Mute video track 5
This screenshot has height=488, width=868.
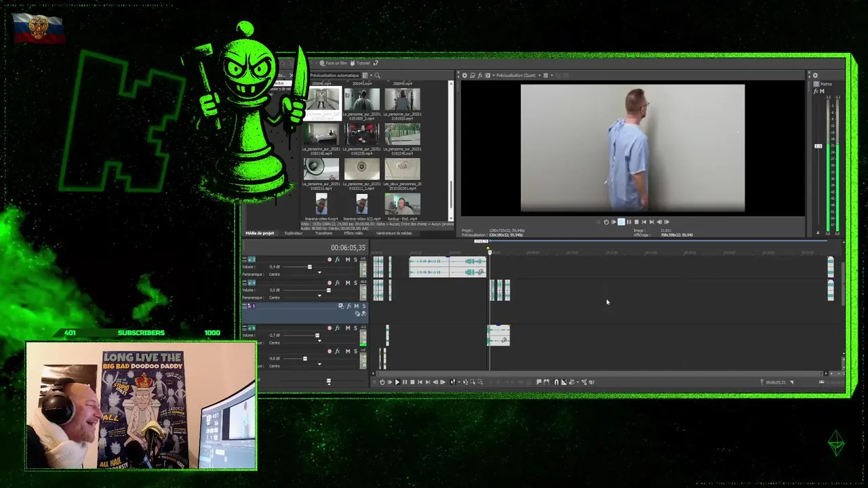357,306
